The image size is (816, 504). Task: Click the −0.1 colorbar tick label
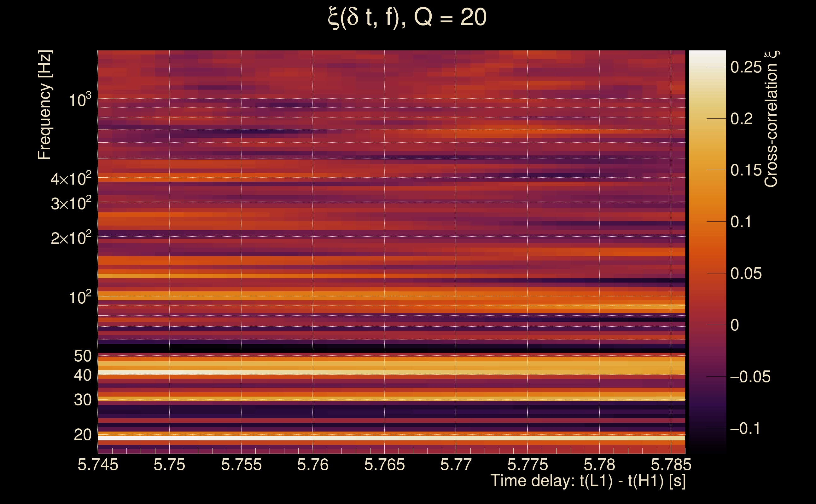[x=745, y=429]
